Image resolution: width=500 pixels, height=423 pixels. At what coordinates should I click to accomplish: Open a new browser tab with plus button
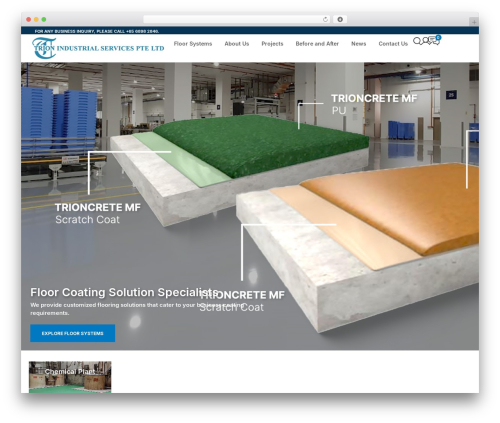tap(474, 22)
